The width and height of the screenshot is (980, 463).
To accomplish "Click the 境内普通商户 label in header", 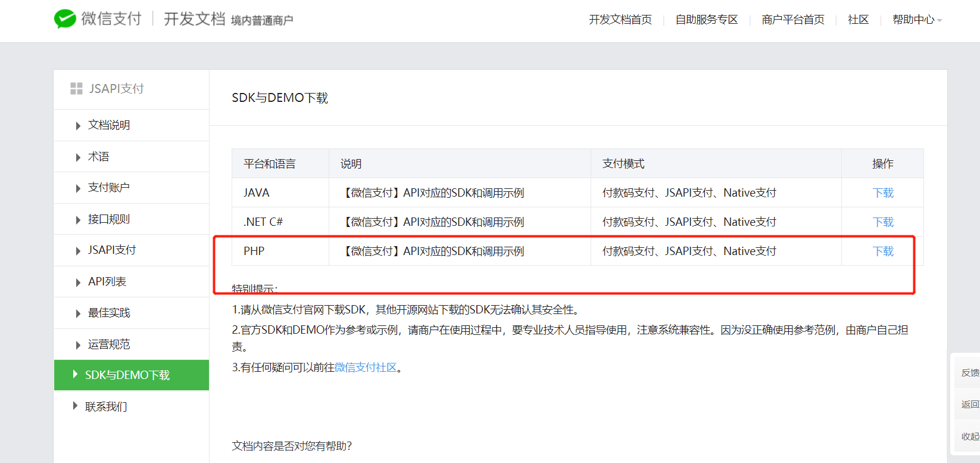I will click(262, 21).
